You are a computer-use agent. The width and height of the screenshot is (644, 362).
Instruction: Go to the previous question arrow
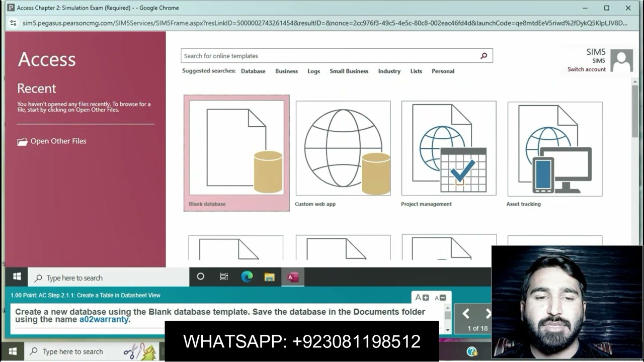pos(466,314)
